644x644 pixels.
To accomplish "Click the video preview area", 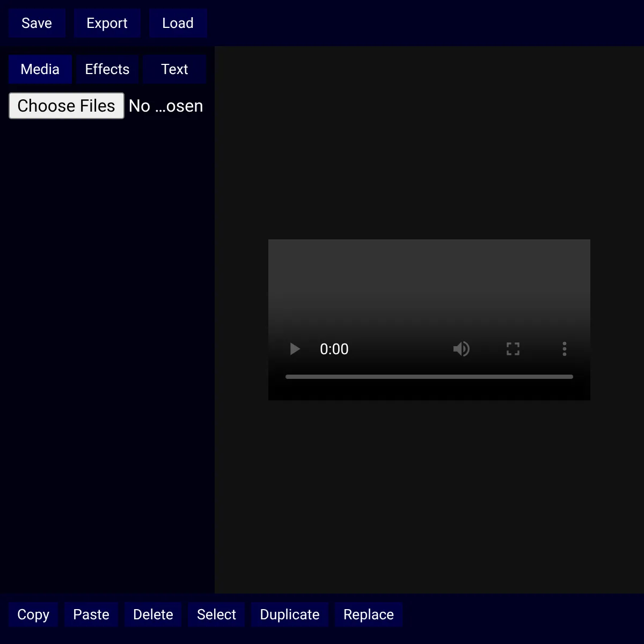I will (429, 290).
